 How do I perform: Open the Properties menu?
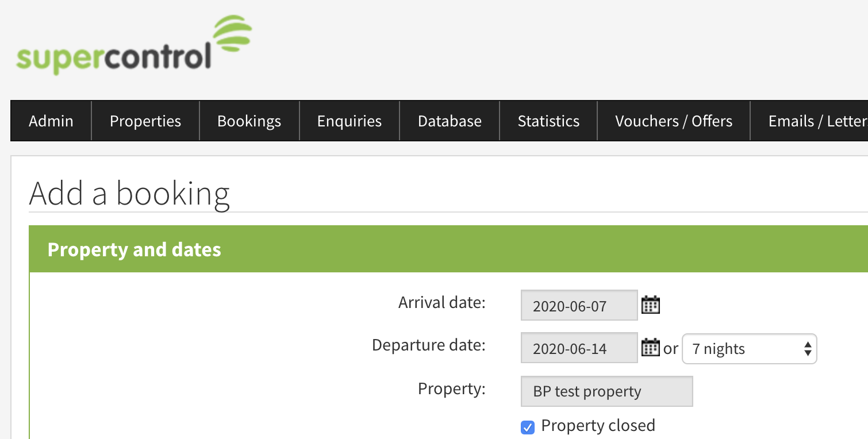[x=145, y=121]
